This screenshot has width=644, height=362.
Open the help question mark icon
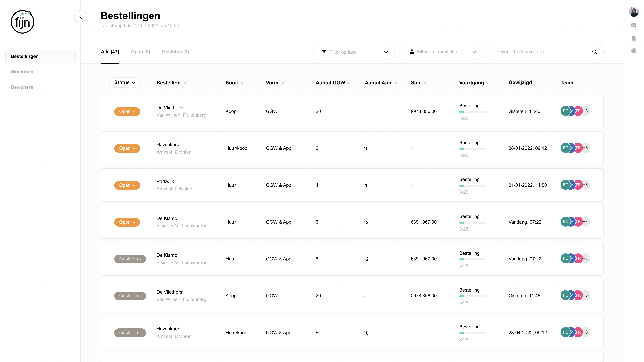point(634,51)
